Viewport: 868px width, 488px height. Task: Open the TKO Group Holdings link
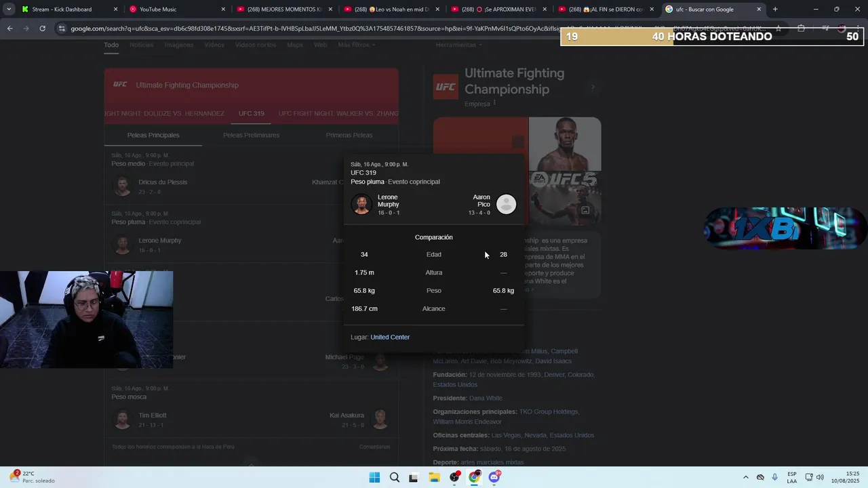click(x=548, y=411)
